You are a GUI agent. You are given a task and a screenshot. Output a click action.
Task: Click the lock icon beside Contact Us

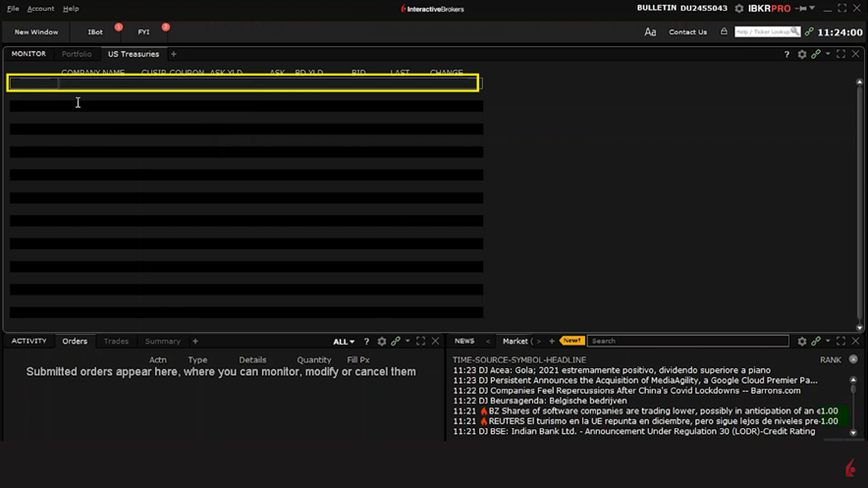tap(724, 32)
